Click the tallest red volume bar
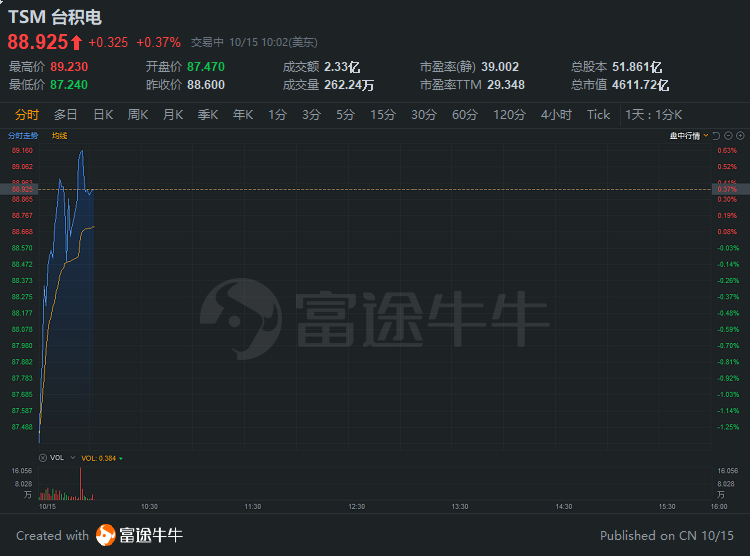The width and height of the screenshot is (750, 556). [x=80, y=483]
